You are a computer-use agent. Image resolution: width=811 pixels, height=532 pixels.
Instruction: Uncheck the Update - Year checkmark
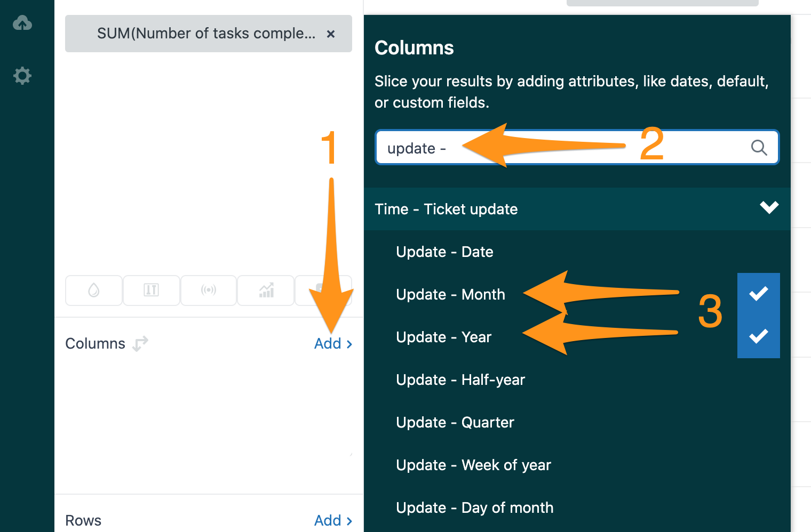pyautogui.click(x=758, y=336)
